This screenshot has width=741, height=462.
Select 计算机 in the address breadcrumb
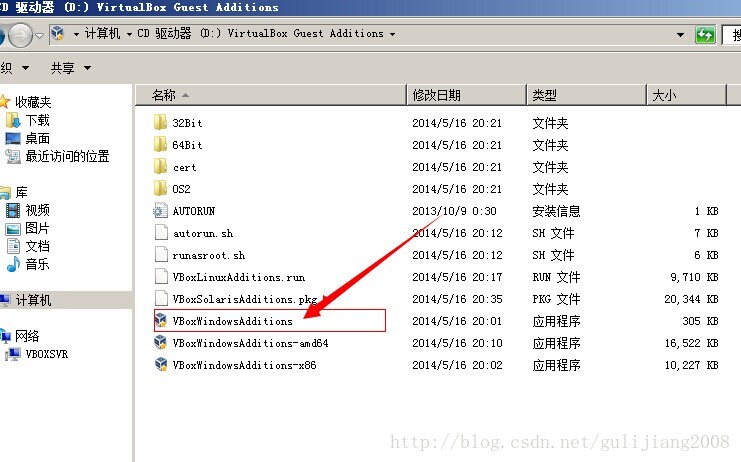pyautogui.click(x=102, y=34)
